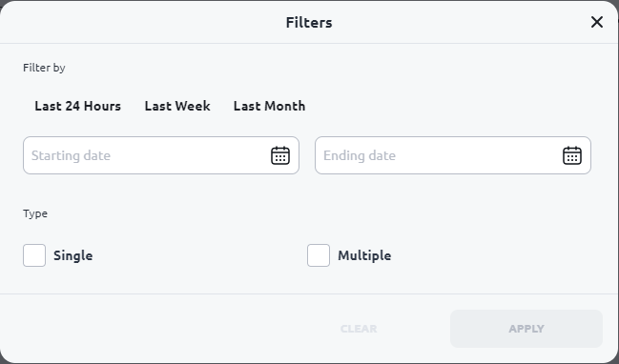Open the Ending date calendar picker icon
Image resolution: width=619 pixels, height=364 pixels.
pos(572,155)
